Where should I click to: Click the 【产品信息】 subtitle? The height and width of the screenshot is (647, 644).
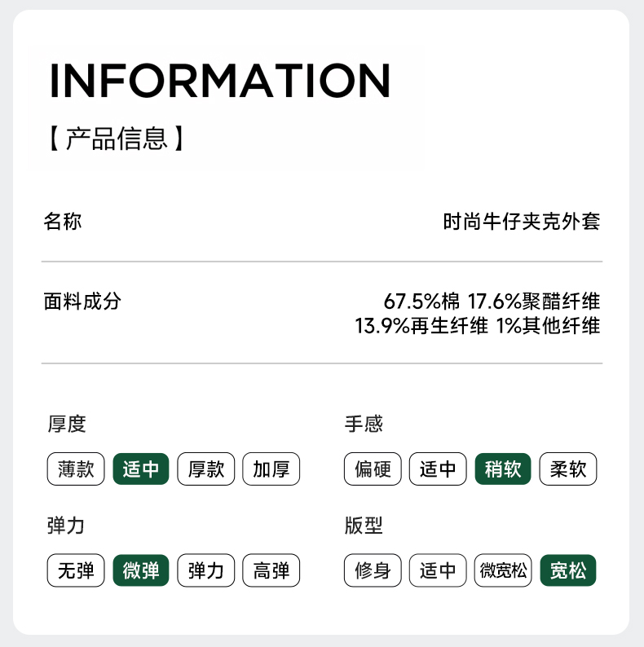pyautogui.click(x=116, y=138)
